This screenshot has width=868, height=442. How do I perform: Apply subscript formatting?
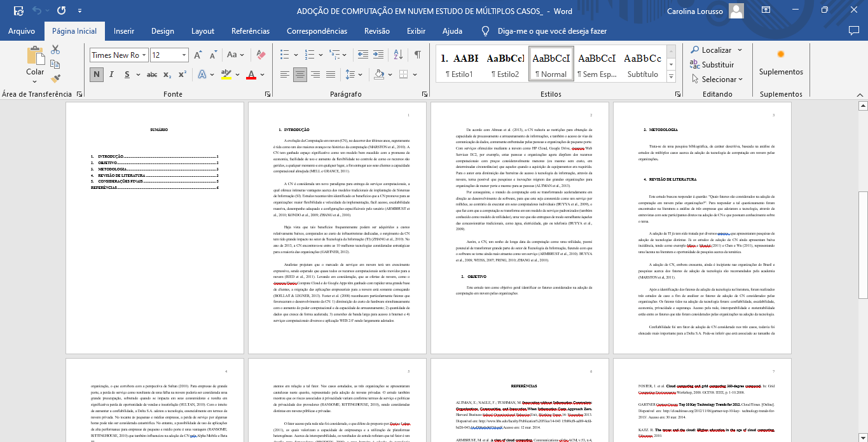[167, 75]
